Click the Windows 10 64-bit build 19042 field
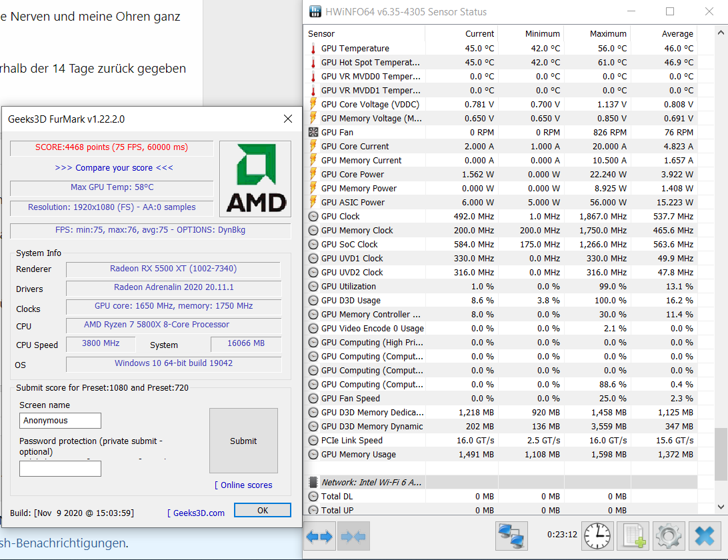The image size is (728, 560). (x=173, y=363)
